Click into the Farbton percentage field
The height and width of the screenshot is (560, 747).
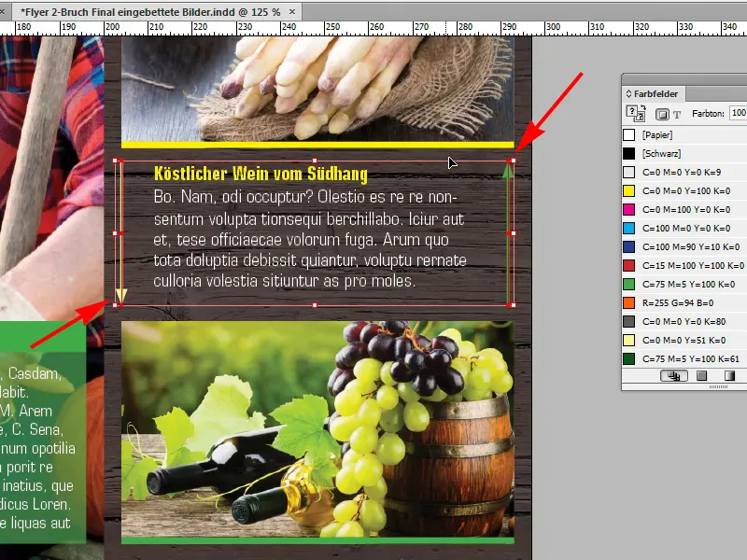pos(739,113)
